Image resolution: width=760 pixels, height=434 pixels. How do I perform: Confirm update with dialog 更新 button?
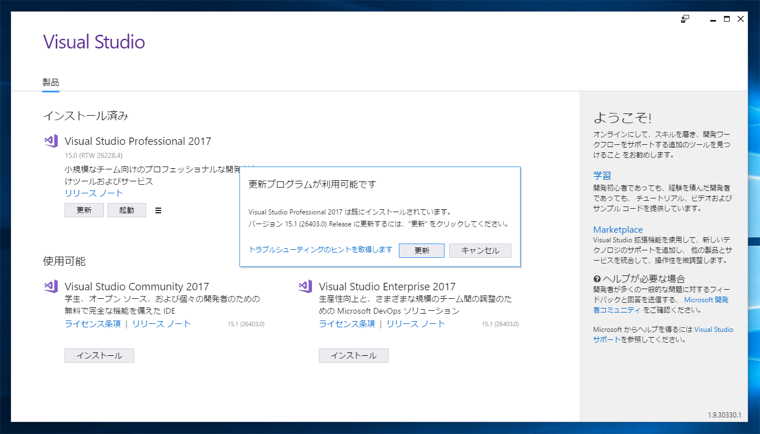click(x=422, y=250)
